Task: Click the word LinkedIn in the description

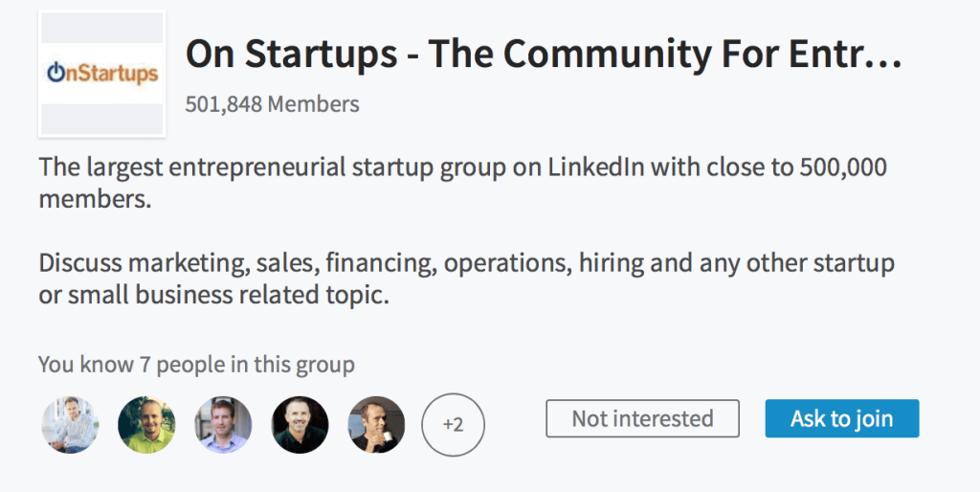Action: click(x=595, y=168)
